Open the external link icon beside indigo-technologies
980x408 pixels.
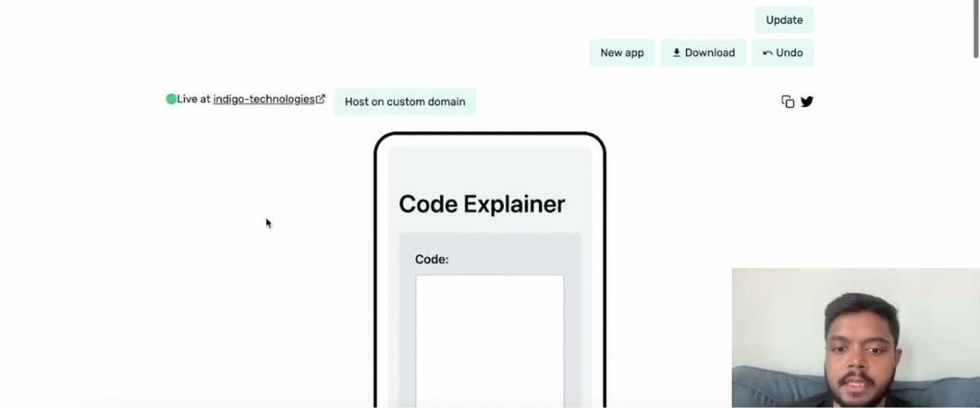coord(321,99)
